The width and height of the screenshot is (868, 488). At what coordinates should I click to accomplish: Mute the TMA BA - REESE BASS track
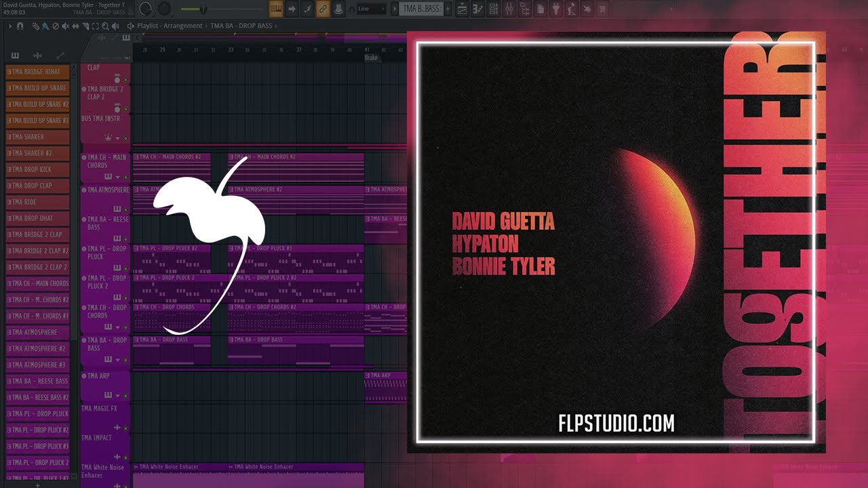click(125, 239)
